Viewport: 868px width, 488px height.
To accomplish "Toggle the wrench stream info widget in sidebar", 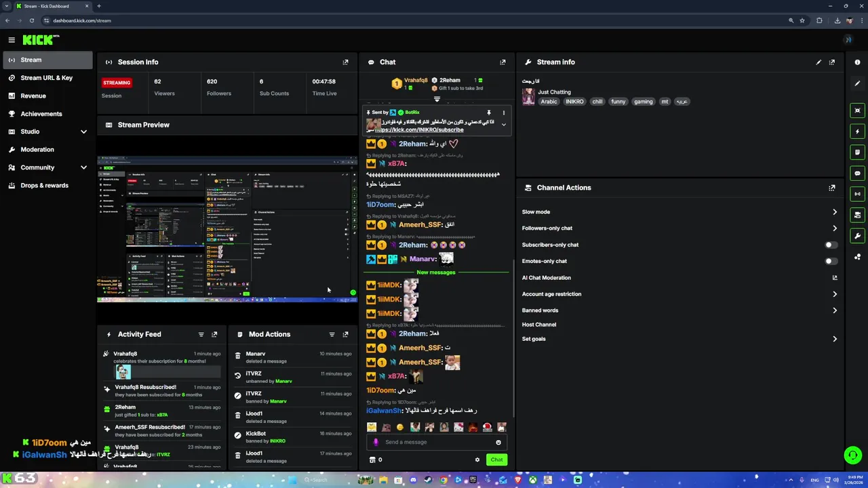I will [x=857, y=236].
